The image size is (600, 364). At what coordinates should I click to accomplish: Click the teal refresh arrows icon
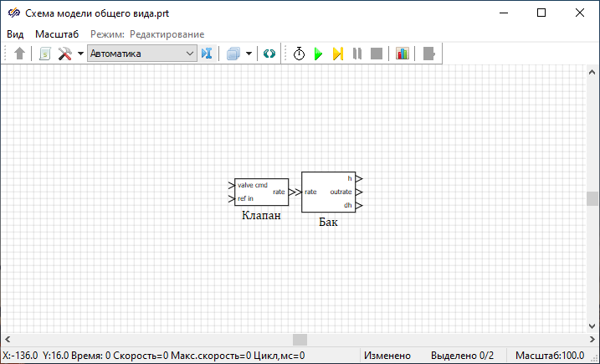tap(269, 54)
